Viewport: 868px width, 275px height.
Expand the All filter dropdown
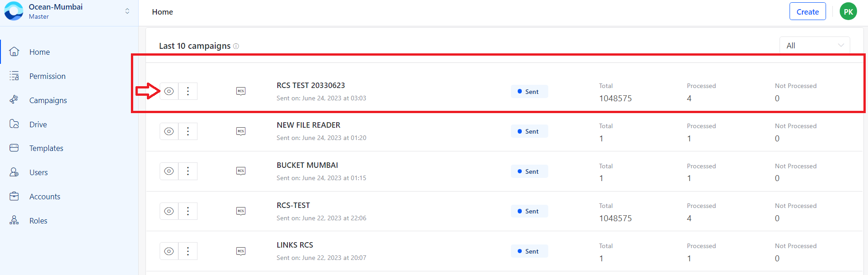tap(815, 46)
